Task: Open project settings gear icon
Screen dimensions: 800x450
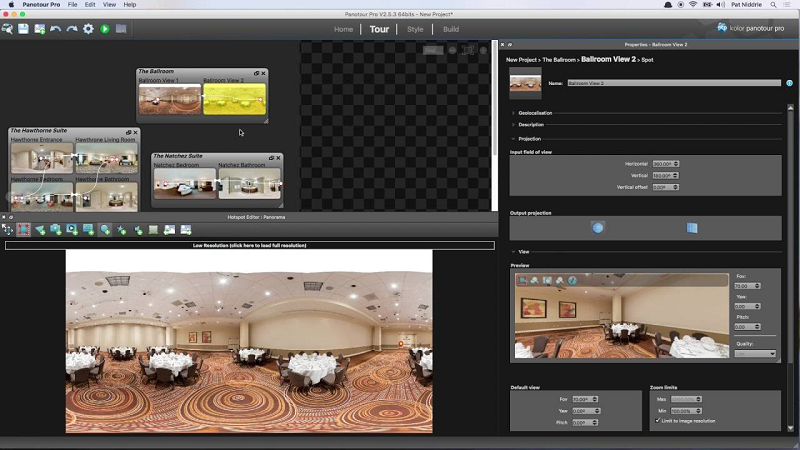Action: 88,29
